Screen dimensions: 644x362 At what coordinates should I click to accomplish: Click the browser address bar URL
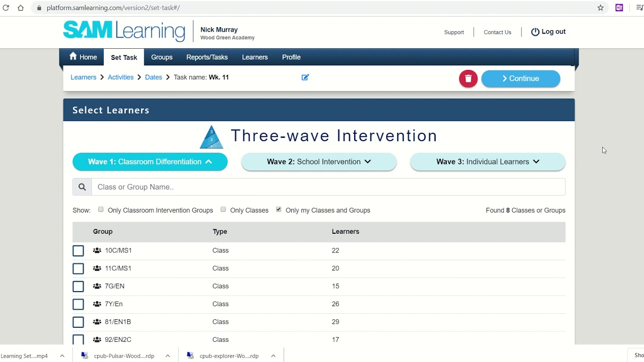(113, 8)
